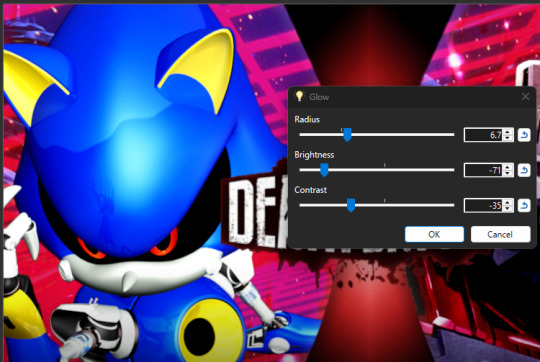The image size is (540, 362).
Task: Close the Glow dialog with X
Action: click(525, 96)
